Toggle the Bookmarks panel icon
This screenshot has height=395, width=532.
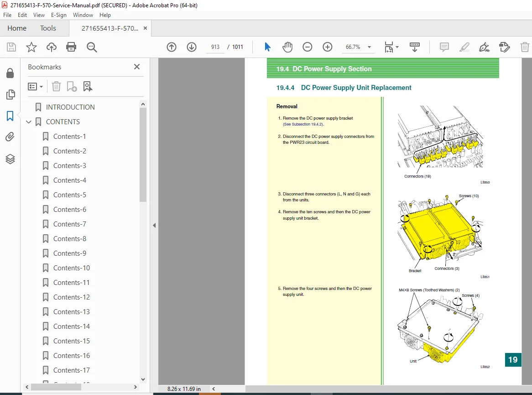tap(10, 116)
